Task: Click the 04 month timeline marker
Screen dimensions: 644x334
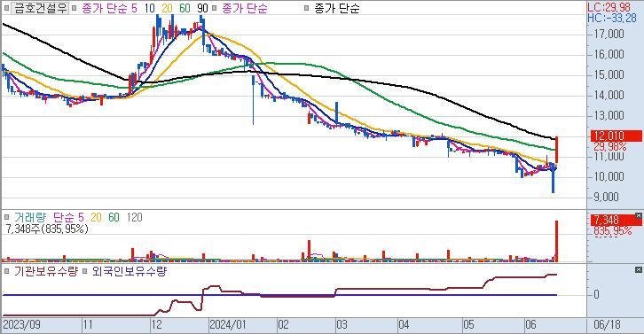Action: coord(404,325)
